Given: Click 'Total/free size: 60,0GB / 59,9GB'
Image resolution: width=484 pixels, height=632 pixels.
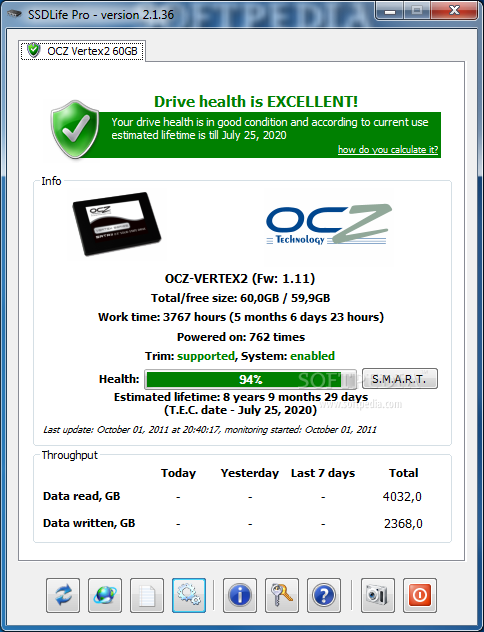Looking at the screenshot, I should pyautogui.click(x=241, y=298).
